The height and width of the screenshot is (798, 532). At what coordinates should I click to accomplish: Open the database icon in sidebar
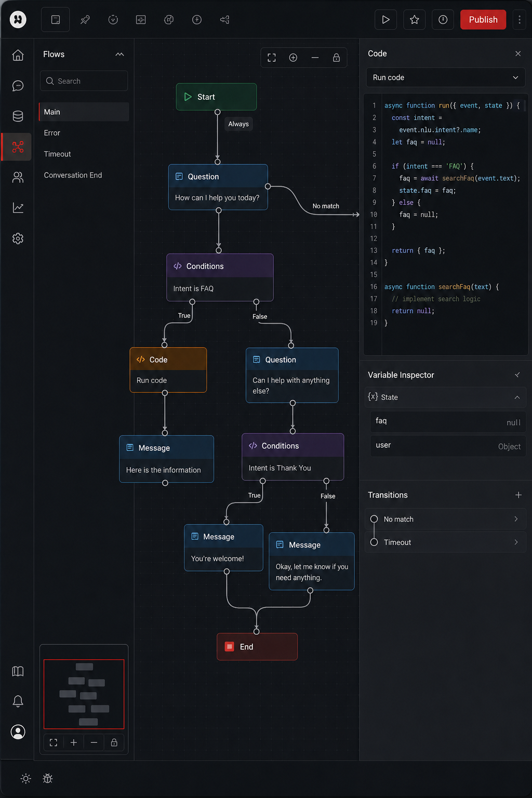[x=18, y=116]
